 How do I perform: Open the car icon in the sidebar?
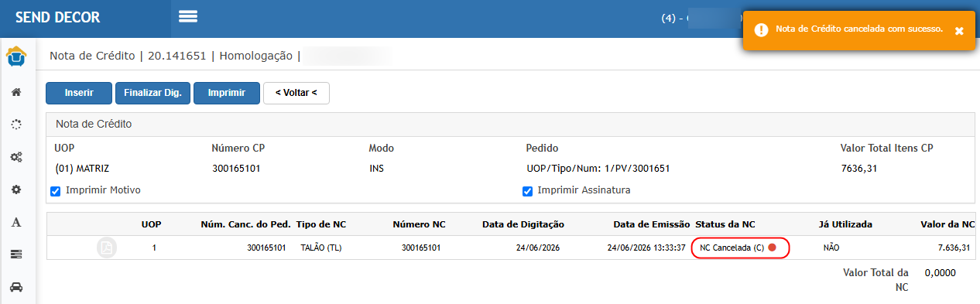(15, 286)
